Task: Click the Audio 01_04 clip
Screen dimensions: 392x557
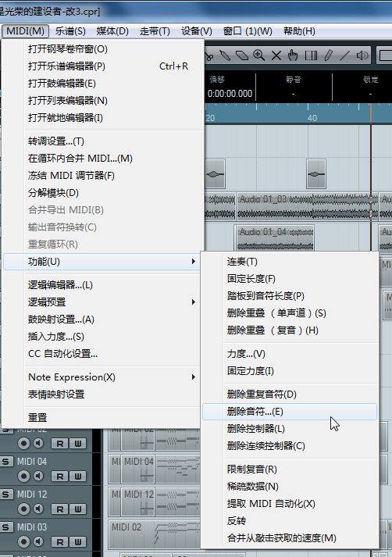Action: tap(275, 237)
